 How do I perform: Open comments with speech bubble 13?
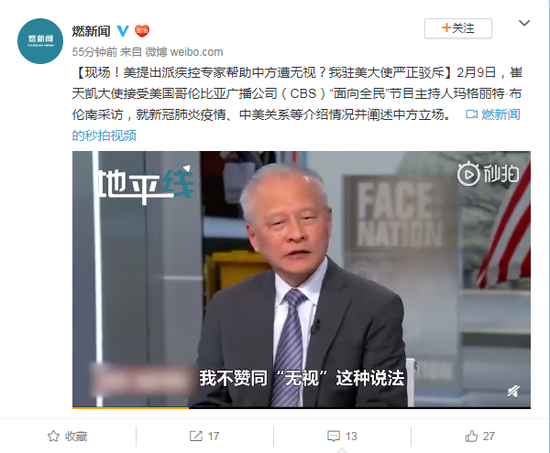tap(342, 436)
